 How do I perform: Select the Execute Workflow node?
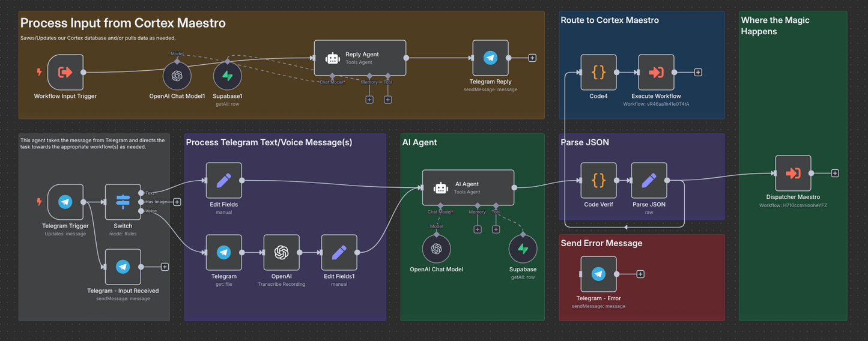point(656,73)
